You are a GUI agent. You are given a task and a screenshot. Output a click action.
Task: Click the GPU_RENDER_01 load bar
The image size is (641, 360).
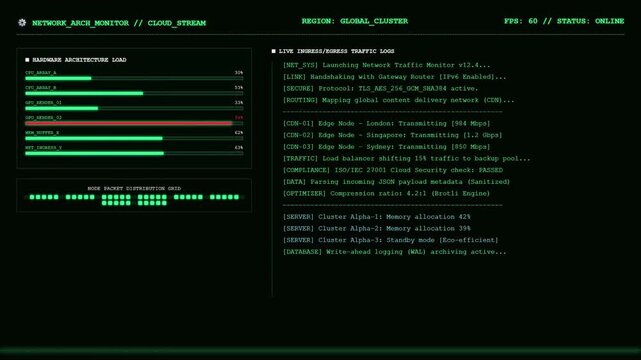click(134, 108)
